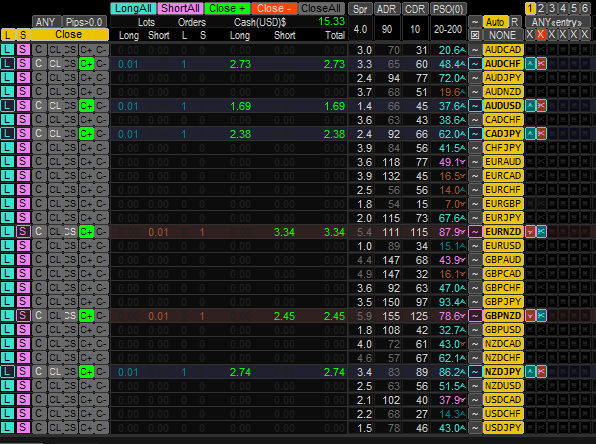Image resolution: width=596 pixels, height=444 pixels.
Task: Toggle the Auto mode button
Action: point(495,22)
